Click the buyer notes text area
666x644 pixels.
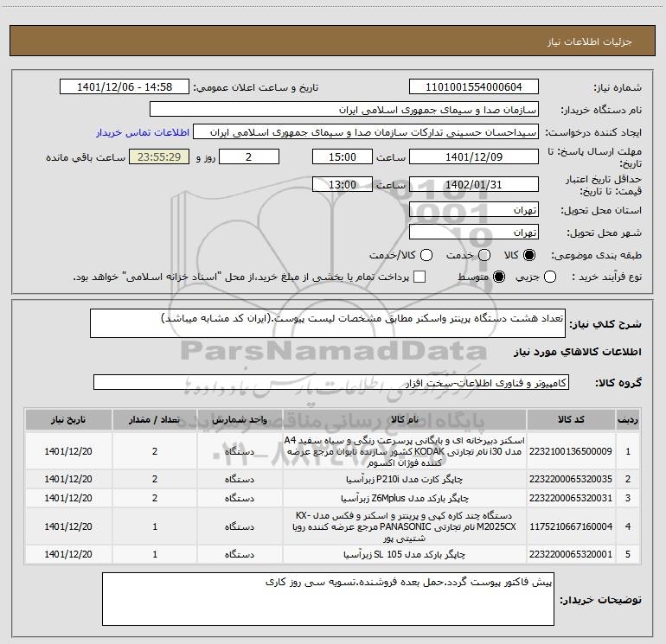coord(328,599)
